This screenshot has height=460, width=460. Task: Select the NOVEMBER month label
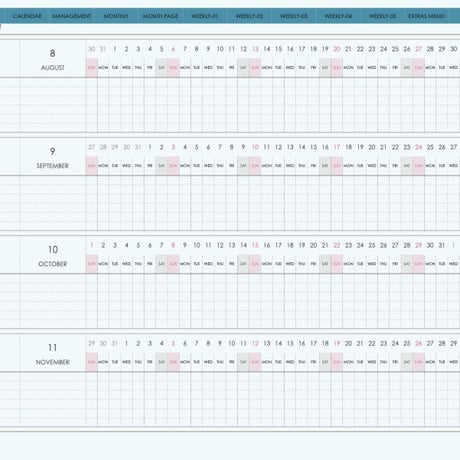53,362
